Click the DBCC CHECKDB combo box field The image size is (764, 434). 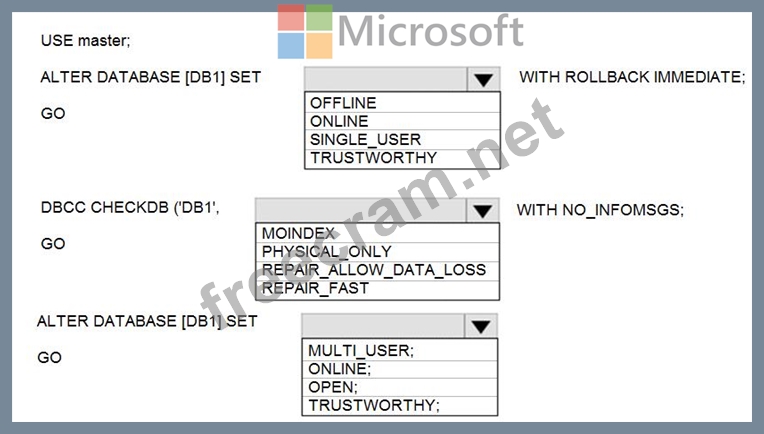tap(360, 210)
